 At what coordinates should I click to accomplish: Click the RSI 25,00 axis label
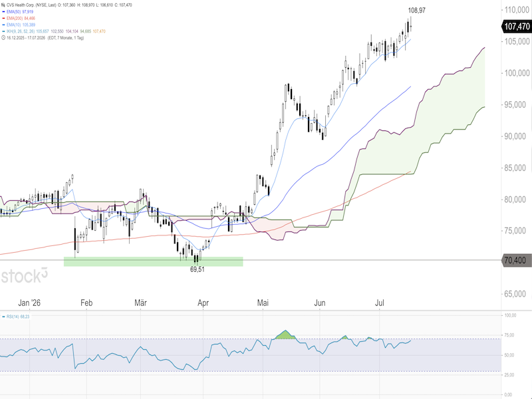pyautogui.click(x=509, y=375)
